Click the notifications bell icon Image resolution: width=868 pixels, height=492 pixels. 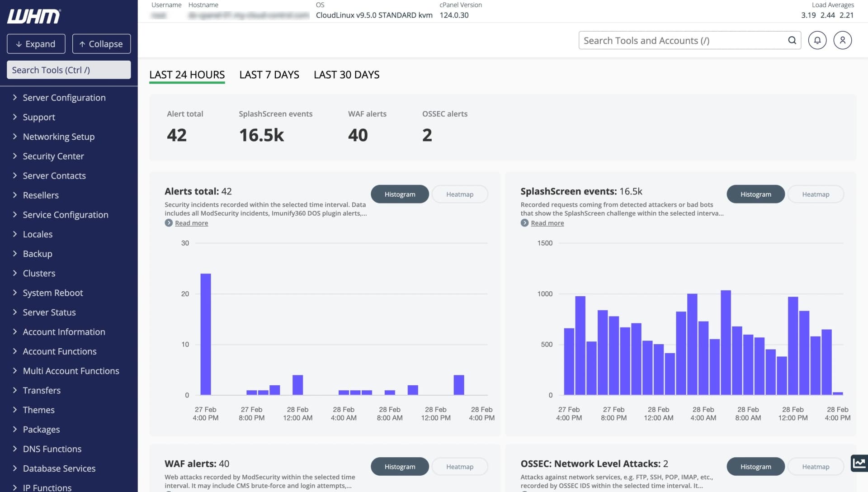pyautogui.click(x=817, y=40)
